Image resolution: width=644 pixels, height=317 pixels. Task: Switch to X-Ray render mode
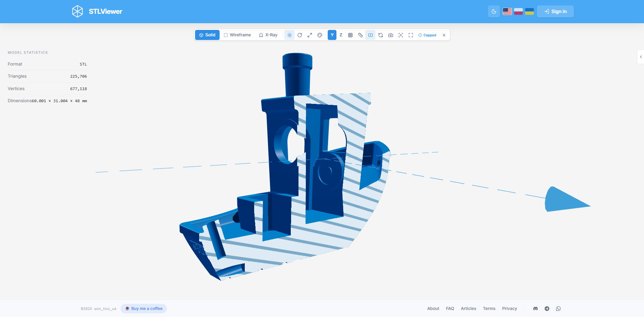[x=268, y=35]
